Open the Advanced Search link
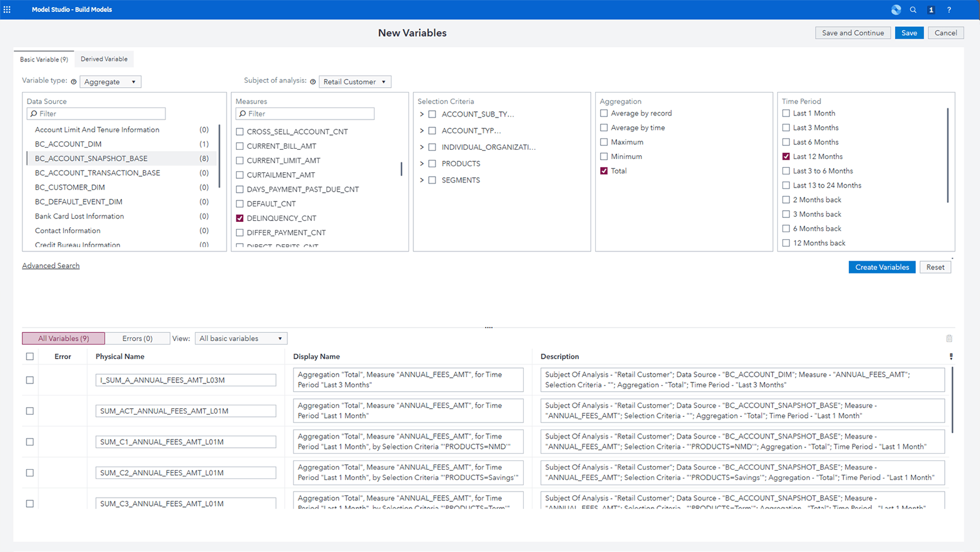980x552 pixels. 51,265
